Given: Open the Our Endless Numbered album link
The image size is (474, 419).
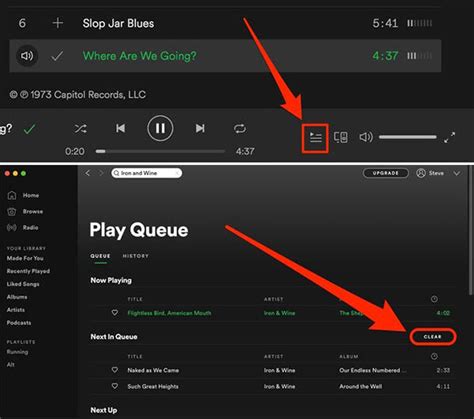Looking at the screenshot, I should click(x=373, y=370).
